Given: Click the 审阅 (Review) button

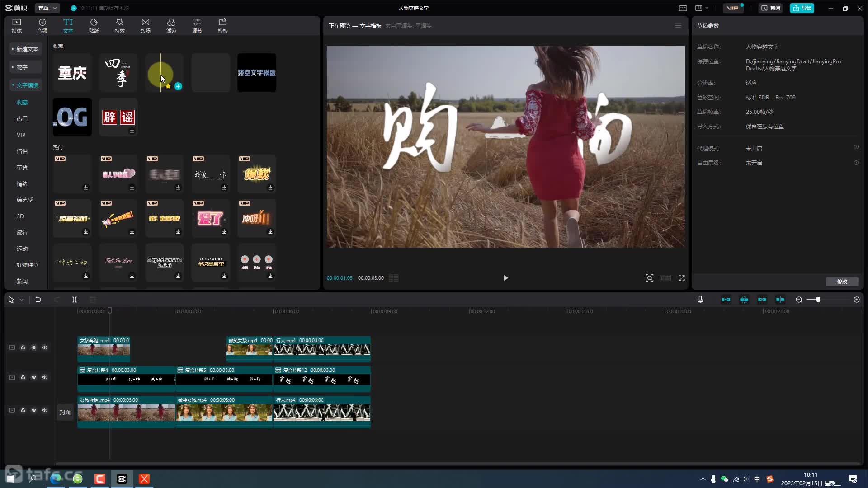Looking at the screenshot, I should click(770, 8).
